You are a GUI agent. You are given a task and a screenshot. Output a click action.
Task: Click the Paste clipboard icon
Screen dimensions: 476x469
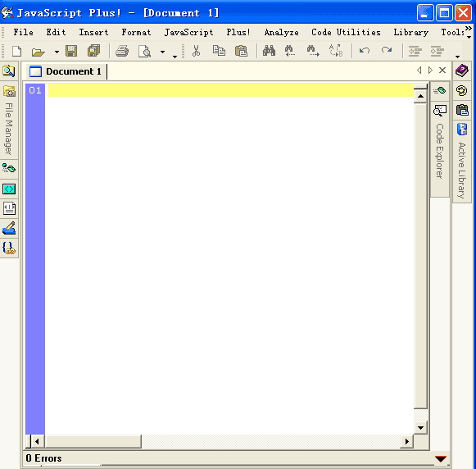pyautogui.click(x=242, y=51)
